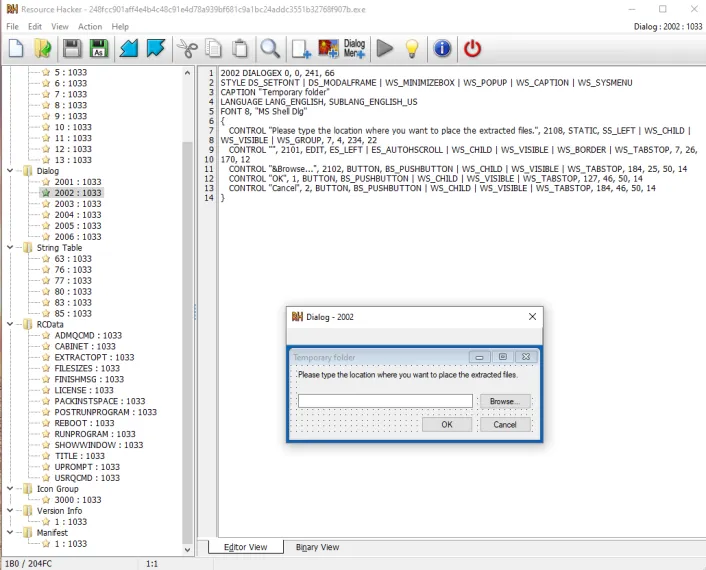Click the New blank script icon
The image size is (706, 570).
(x=16, y=48)
